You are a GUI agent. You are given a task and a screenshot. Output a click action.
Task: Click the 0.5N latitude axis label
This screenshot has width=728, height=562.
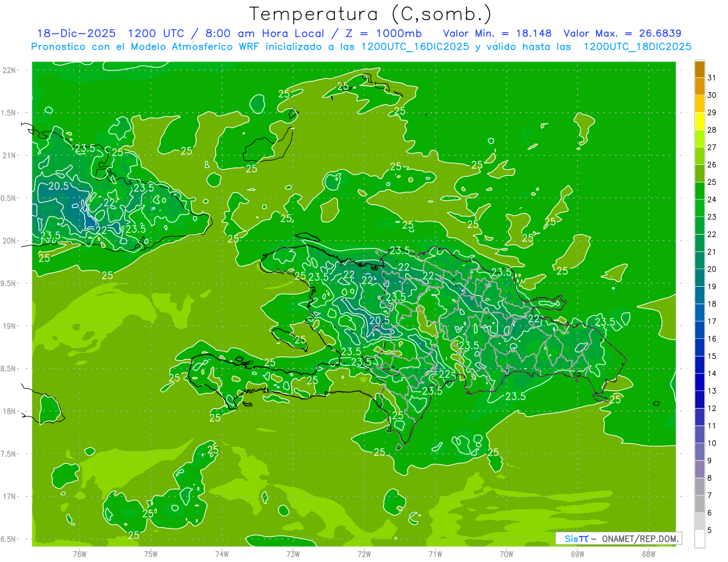point(9,198)
